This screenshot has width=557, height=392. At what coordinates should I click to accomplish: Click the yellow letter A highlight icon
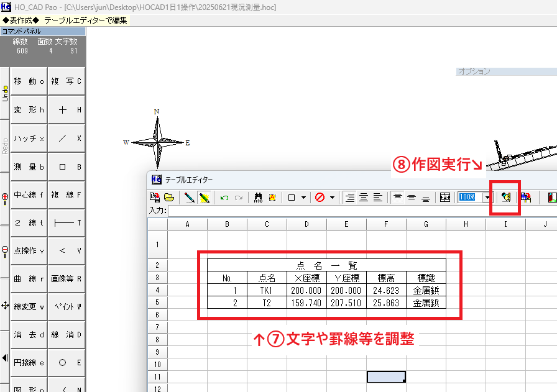272,198
